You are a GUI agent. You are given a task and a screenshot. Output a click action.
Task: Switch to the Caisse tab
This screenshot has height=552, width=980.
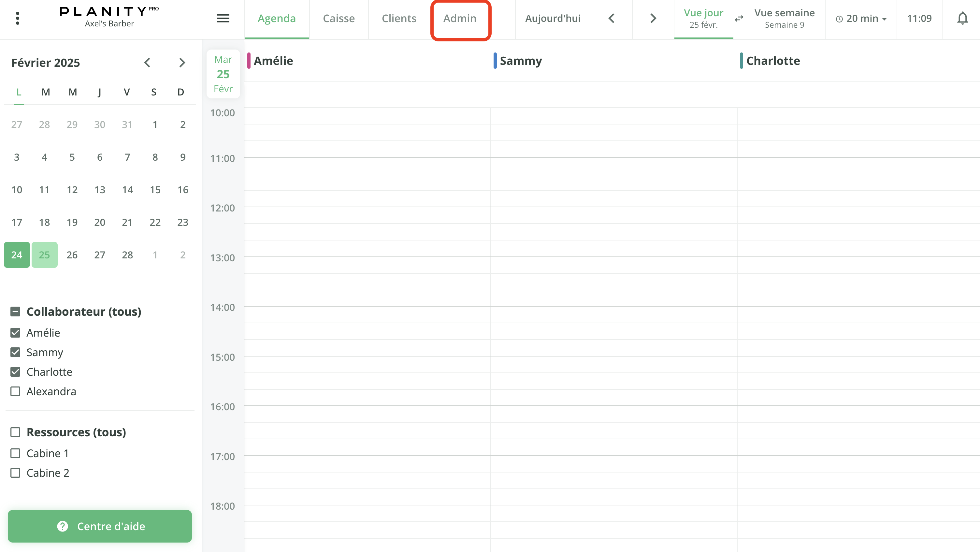pos(339,18)
